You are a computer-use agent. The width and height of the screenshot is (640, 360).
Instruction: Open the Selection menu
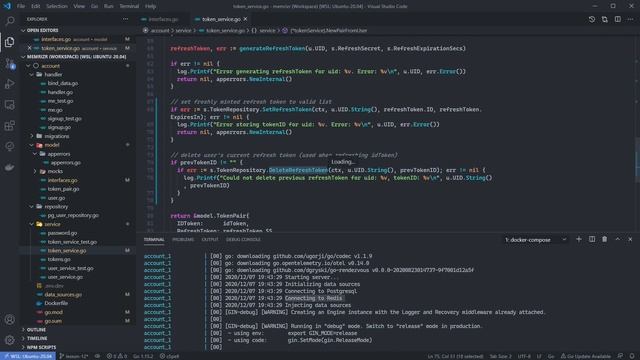tap(57, 6)
